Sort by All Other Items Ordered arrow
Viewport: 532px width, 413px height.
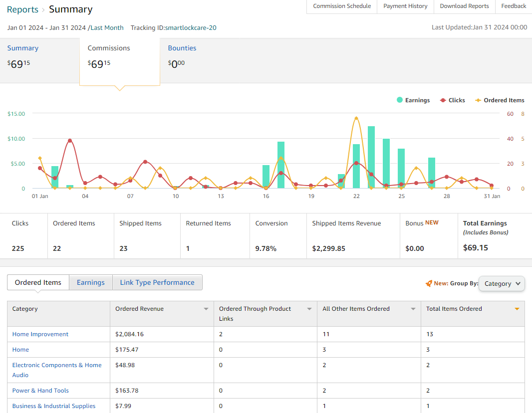pos(413,309)
